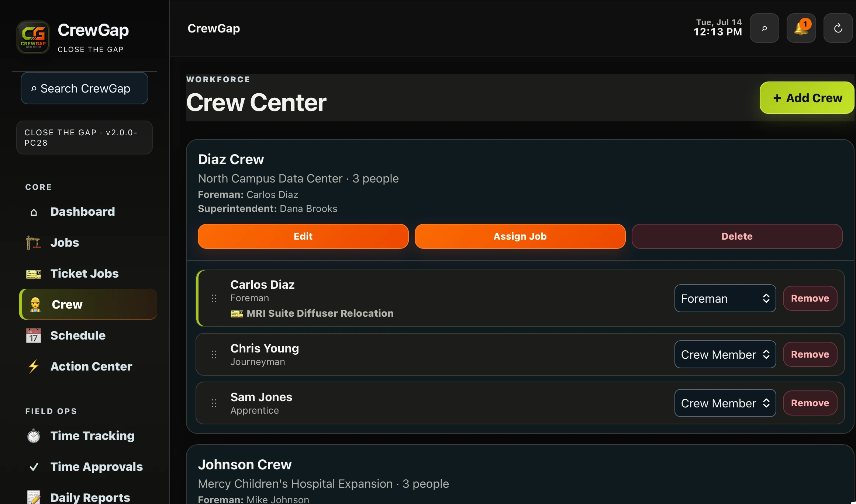Open Ticket Jobs in sidebar
Viewport: 856px width, 504px height.
coord(88,274)
